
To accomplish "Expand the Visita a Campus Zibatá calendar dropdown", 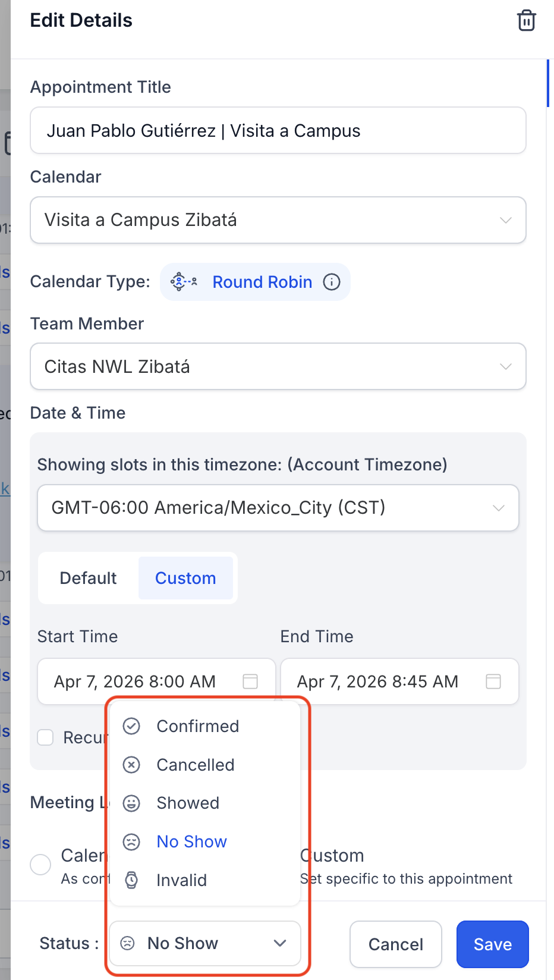I will [x=278, y=220].
